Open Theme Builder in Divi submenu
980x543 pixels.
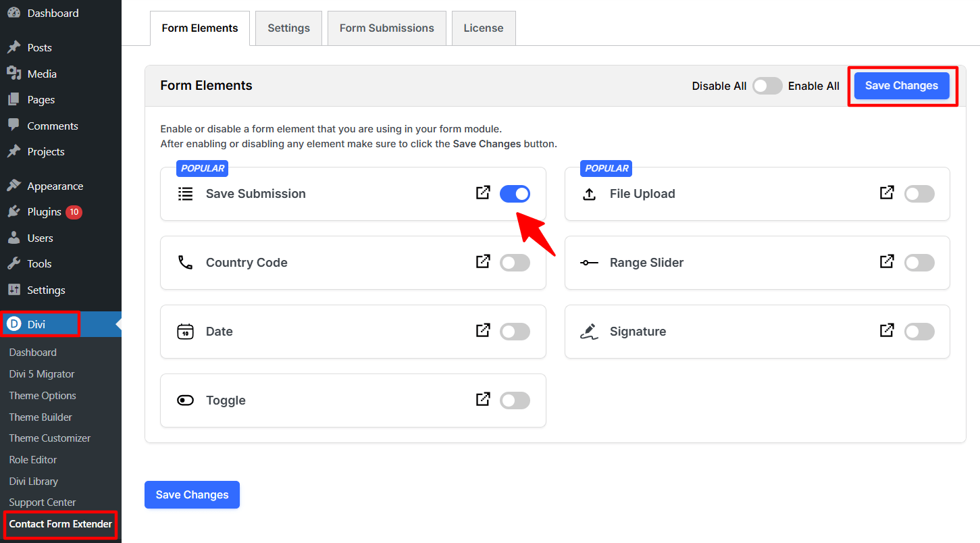tap(41, 417)
